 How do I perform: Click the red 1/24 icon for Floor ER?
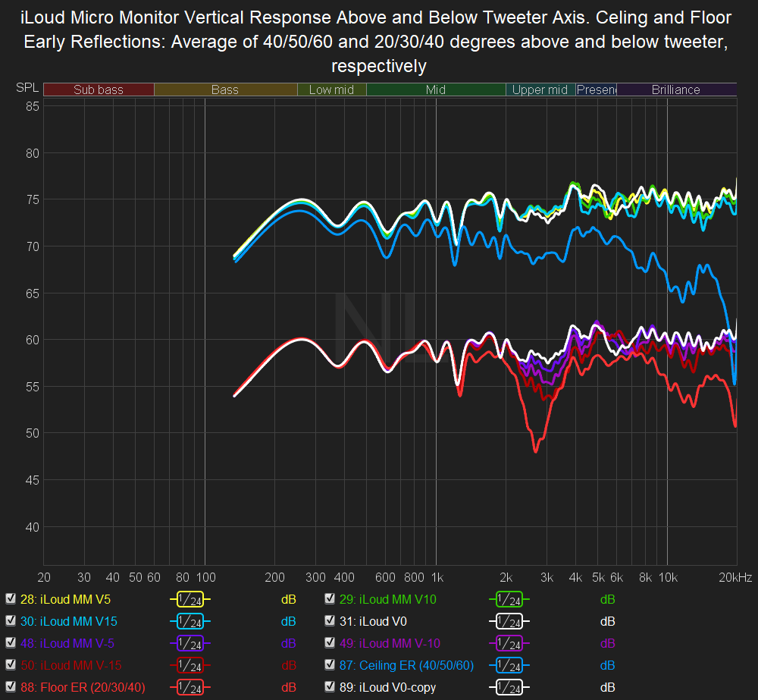[190, 687]
